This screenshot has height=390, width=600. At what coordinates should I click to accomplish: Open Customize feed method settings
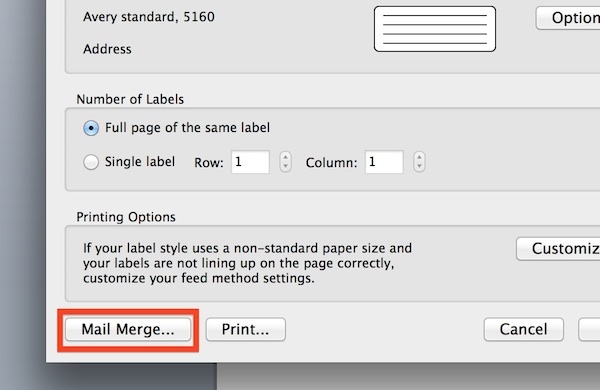click(x=558, y=249)
